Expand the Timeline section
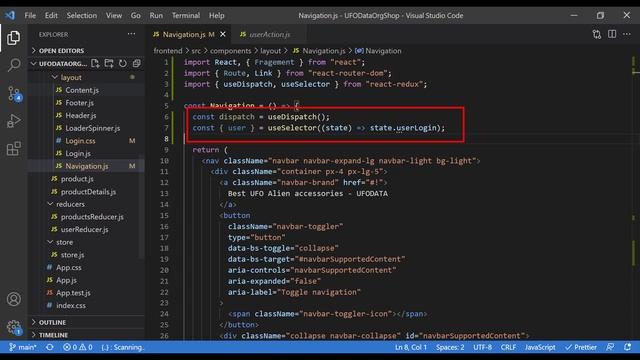This screenshot has width=640, height=360. point(86,335)
